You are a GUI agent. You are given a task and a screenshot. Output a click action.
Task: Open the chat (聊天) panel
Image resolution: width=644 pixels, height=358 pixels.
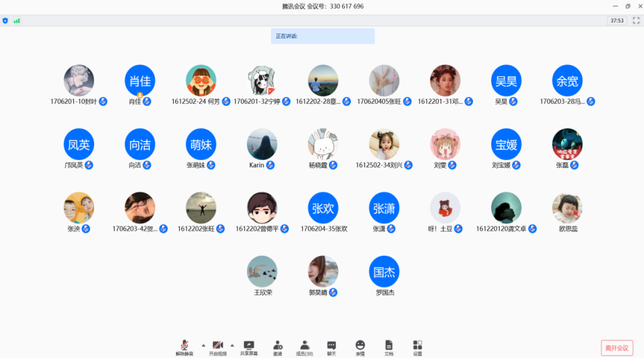click(331, 345)
